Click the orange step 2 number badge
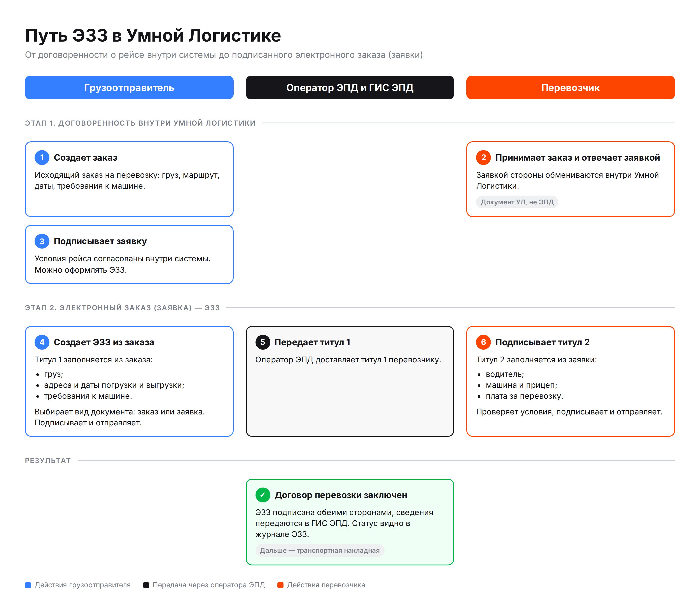The image size is (700, 614). pos(483,158)
